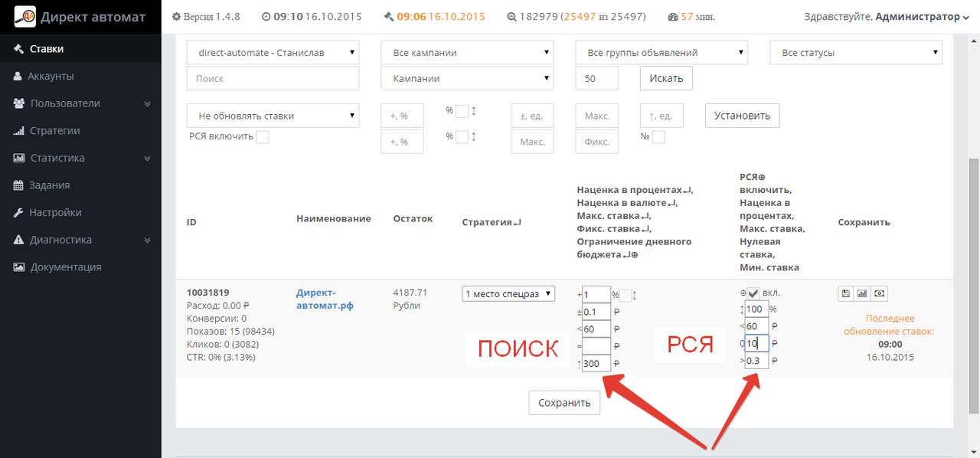The image size is (980, 458).
Task: Click the banknote icon in the campaign row
Action: pos(880,293)
